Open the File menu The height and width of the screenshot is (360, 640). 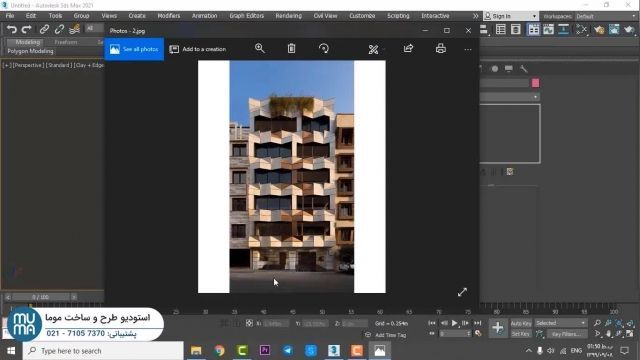(10, 16)
